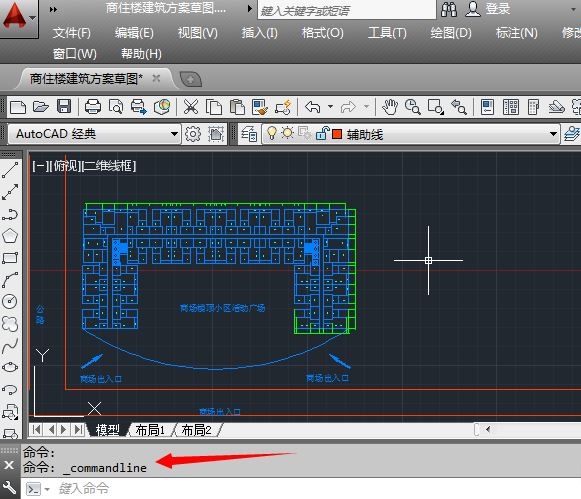581x499 pixels.
Task: Expand the title bar play arrow
Action: (250, 8)
